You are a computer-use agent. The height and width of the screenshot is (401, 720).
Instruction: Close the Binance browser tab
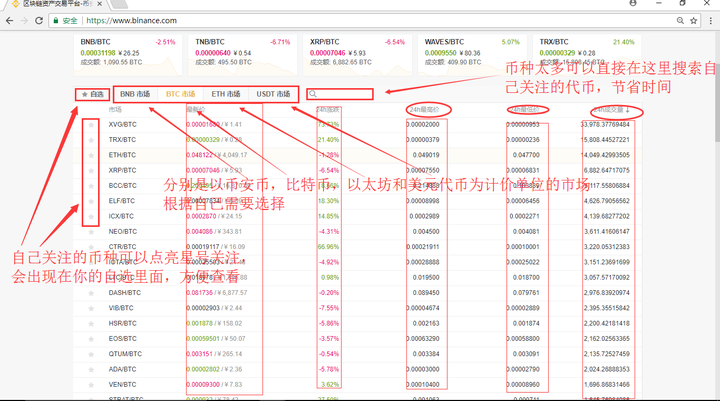(x=100, y=4)
